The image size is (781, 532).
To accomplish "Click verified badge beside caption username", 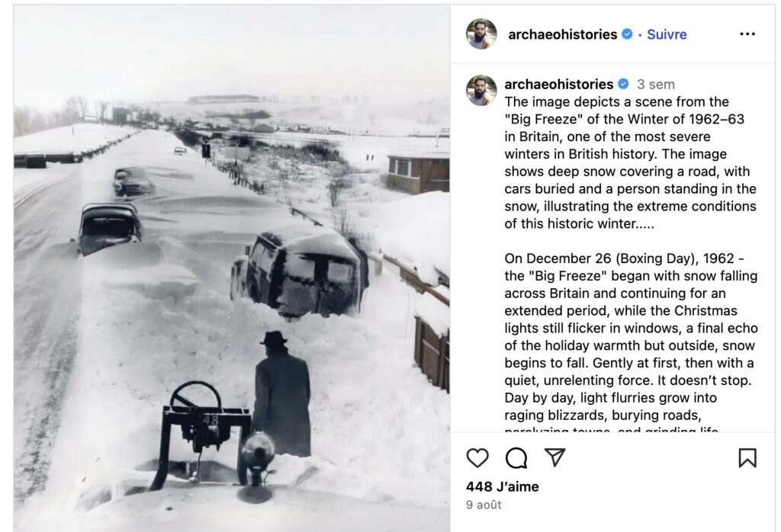I will tap(623, 84).
